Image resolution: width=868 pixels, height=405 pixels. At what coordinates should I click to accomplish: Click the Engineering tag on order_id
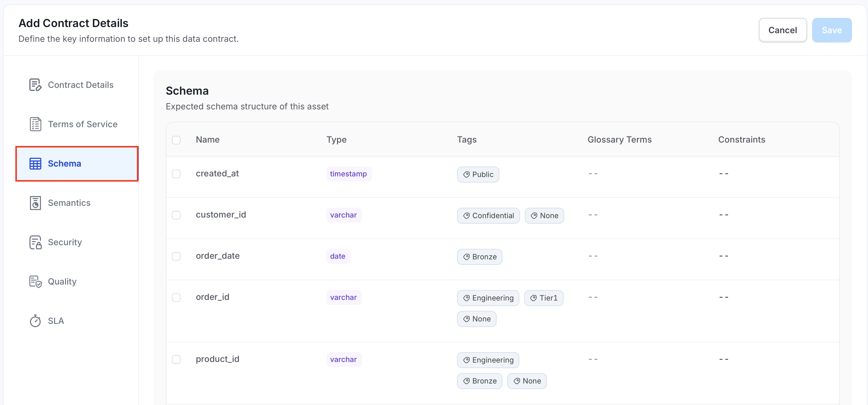coord(488,298)
